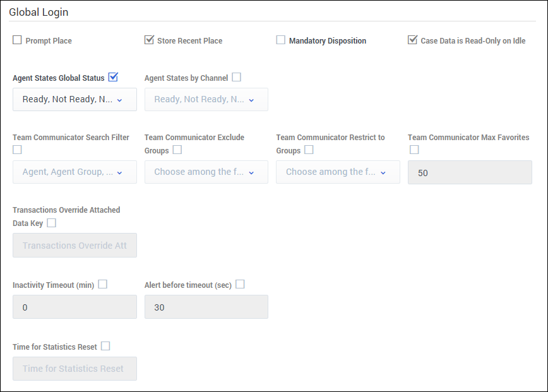Tick Team Communicator Restrict to Groups checkbox
Screen dimensions: 548x392
pyautogui.click(x=309, y=150)
